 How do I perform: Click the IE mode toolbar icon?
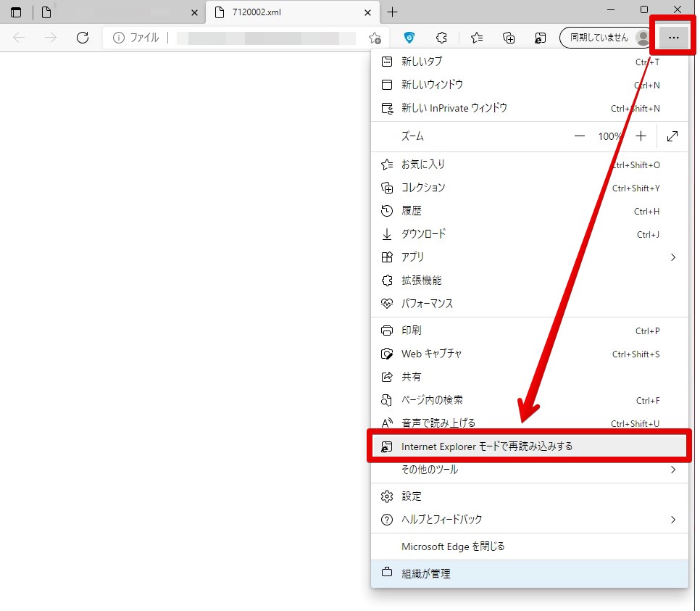tap(540, 38)
